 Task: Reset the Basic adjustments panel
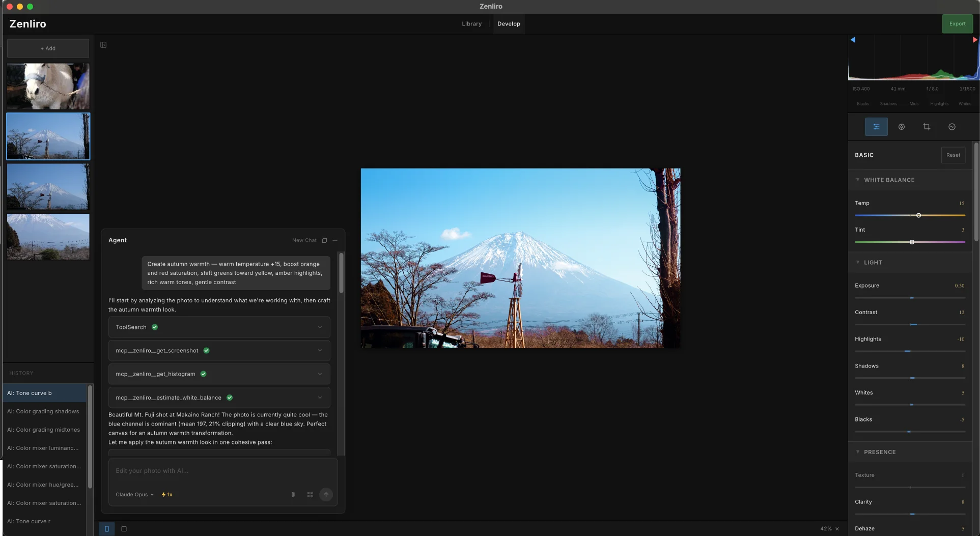[953, 155]
